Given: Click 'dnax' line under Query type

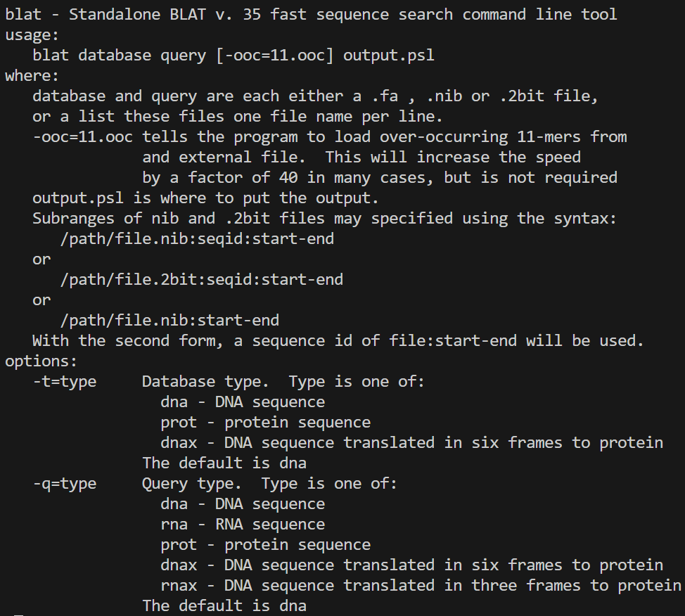Looking at the screenshot, I should coord(412,565).
